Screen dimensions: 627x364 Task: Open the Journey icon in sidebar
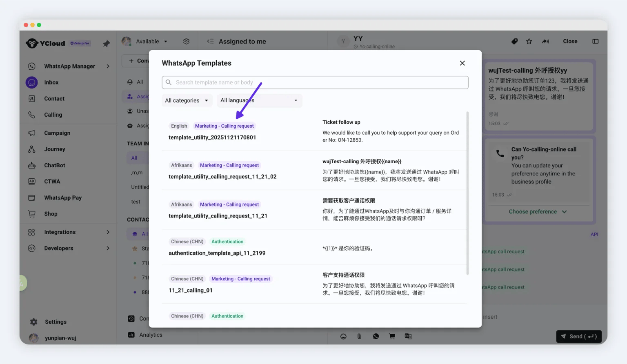[x=32, y=149]
